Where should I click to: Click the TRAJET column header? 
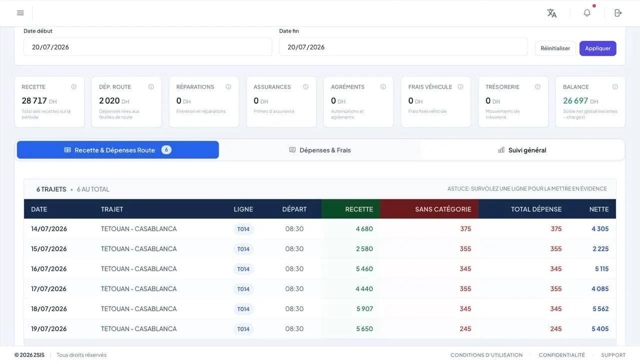pos(112,209)
